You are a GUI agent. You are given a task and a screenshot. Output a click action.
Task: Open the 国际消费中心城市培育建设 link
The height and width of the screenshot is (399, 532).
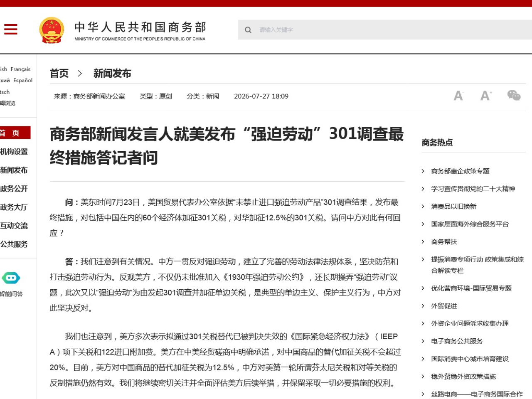tap(470, 359)
